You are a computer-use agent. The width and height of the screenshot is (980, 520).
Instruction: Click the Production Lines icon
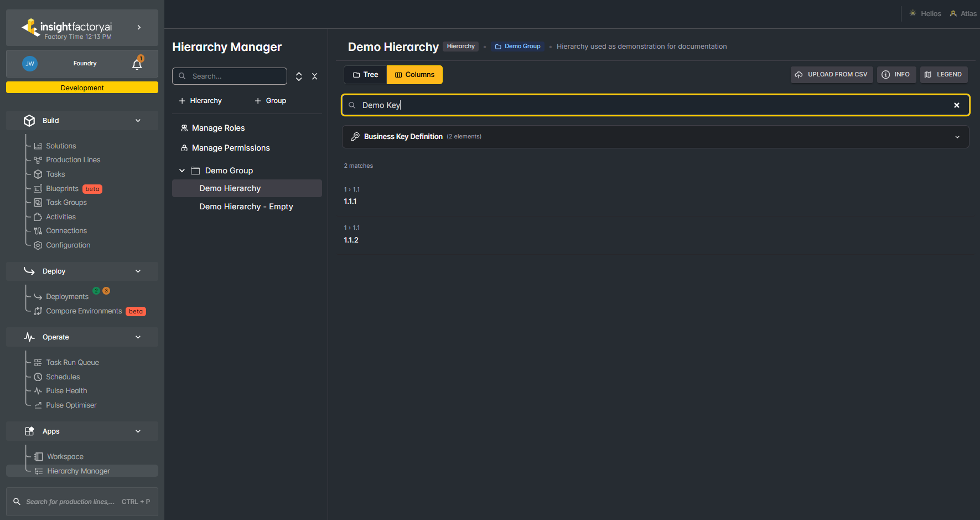tap(38, 160)
